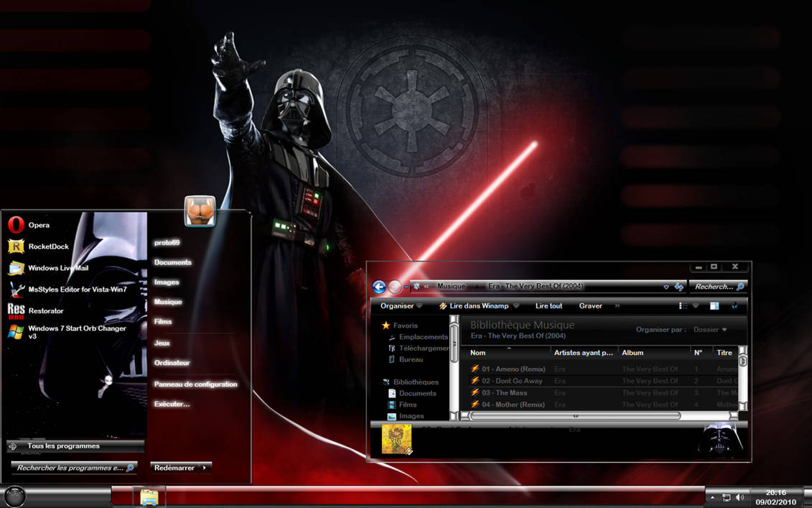Expand the views dropdown arrow on toolbar
The width and height of the screenshot is (812, 508).
[x=695, y=305]
